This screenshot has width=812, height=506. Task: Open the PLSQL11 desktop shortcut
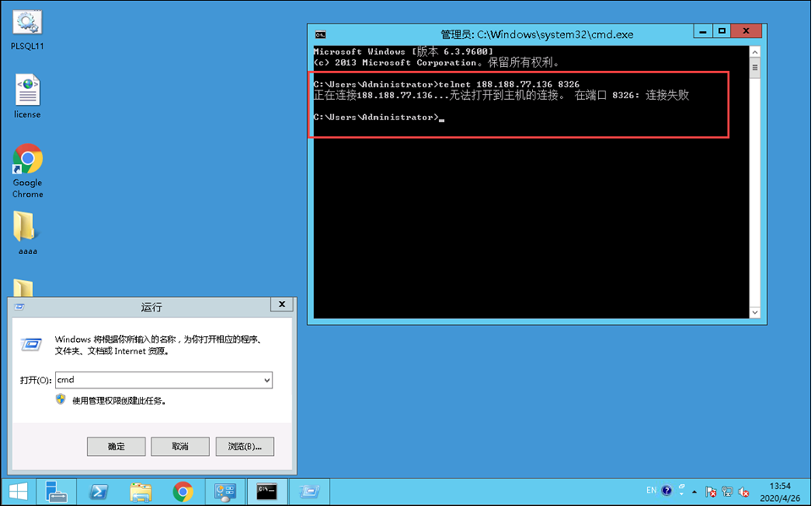pyautogui.click(x=27, y=25)
